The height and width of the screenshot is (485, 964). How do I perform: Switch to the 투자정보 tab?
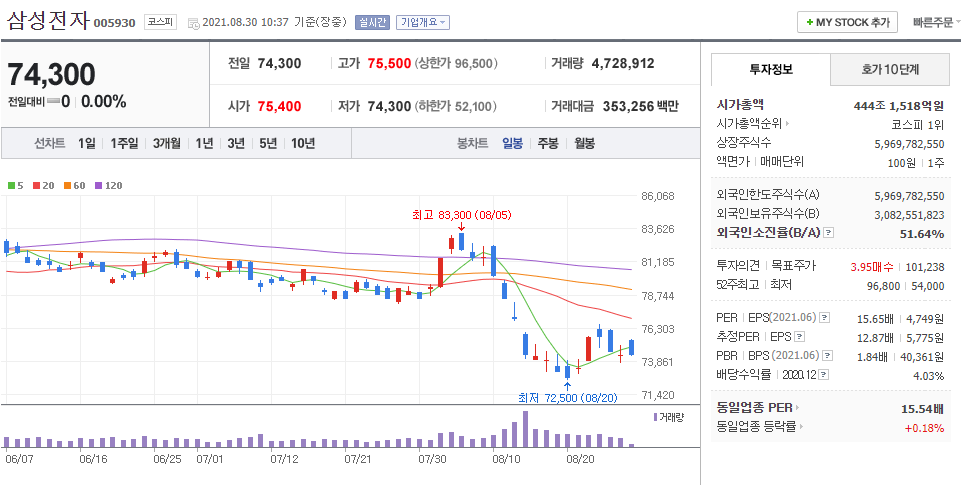pyautogui.click(x=771, y=69)
